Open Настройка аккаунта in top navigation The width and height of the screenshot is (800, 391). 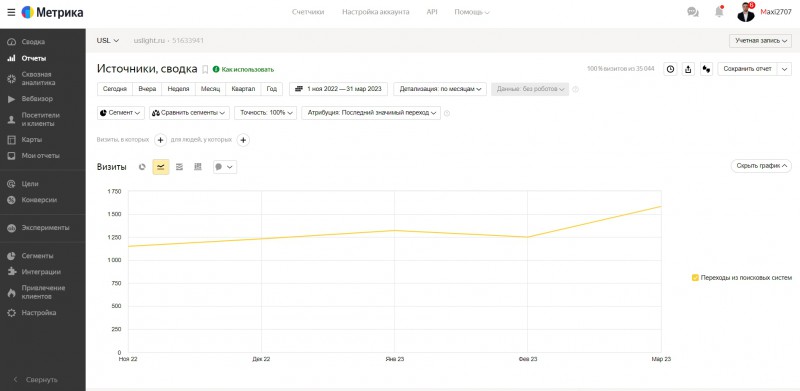coord(376,12)
